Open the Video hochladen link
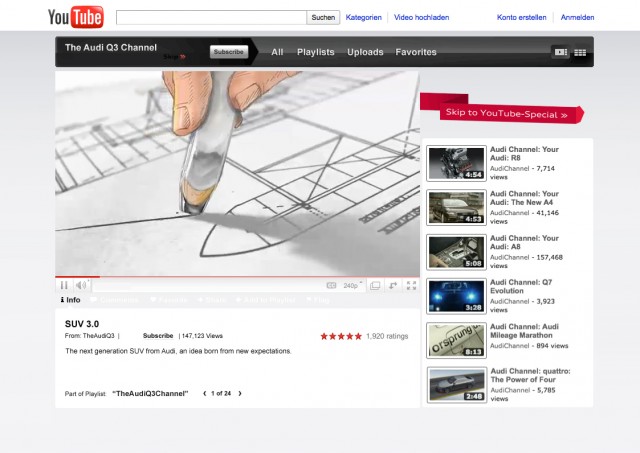Image resolution: width=640 pixels, height=453 pixels. point(421,17)
